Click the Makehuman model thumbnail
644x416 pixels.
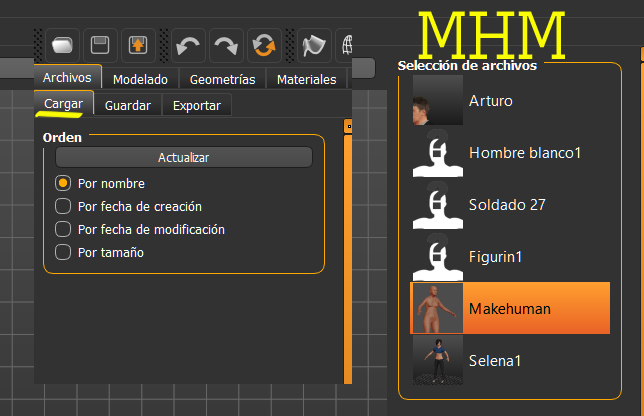(x=438, y=308)
